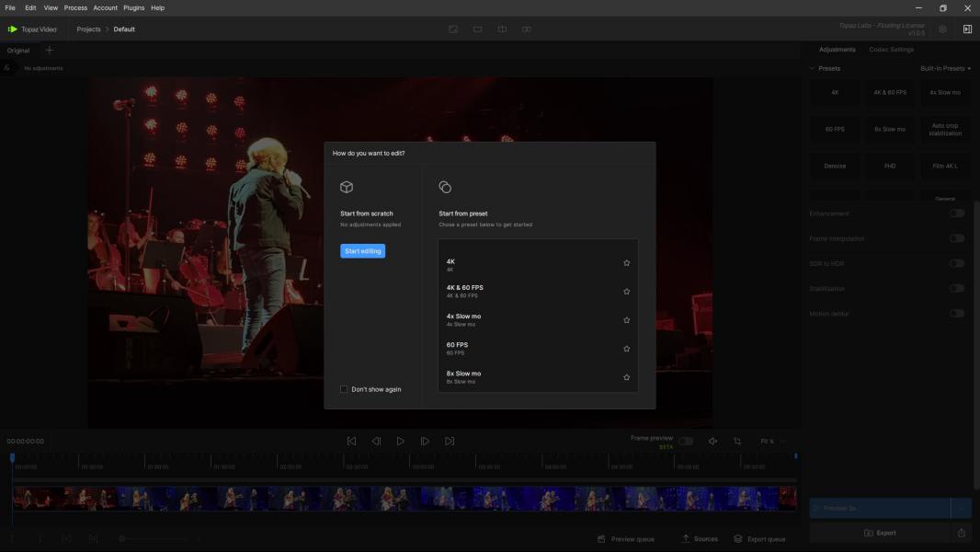980x552 pixels.
Task: Open the Built-in Presets dropdown
Action: click(x=945, y=68)
